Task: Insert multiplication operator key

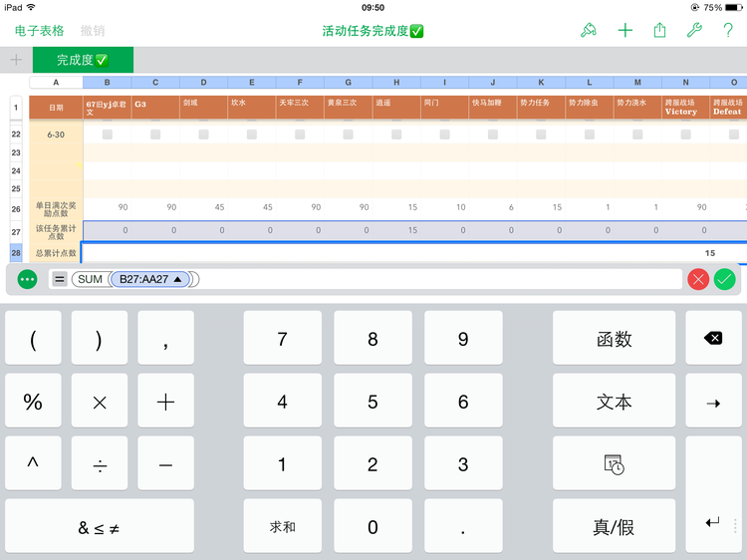Action: coord(100,401)
